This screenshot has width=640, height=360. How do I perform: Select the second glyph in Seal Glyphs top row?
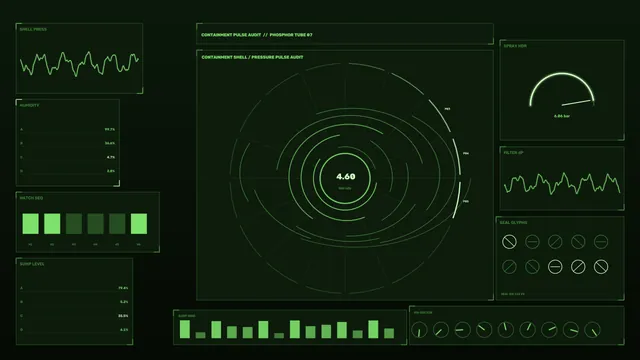(x=532, y=242)
